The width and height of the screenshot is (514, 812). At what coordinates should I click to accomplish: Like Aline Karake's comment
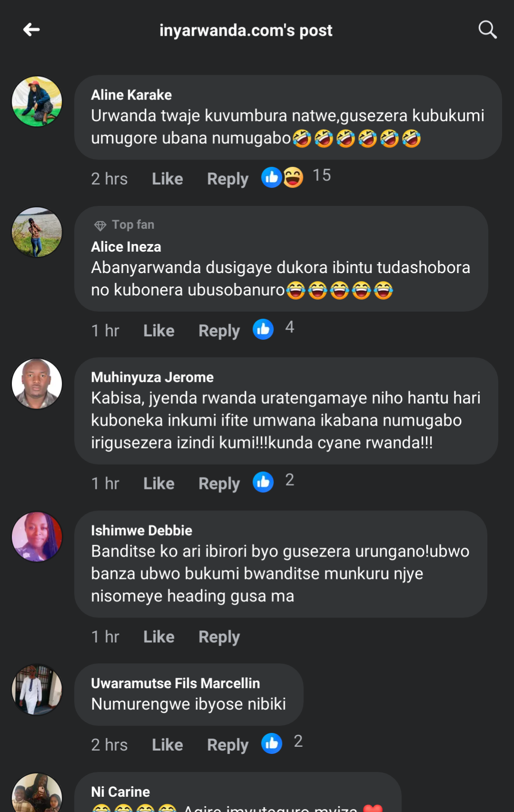click(x=167, y=179)
